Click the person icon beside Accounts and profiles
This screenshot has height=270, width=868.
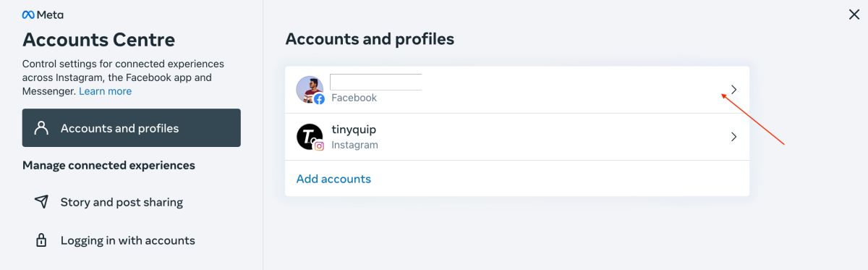click(x=42, y=128)
